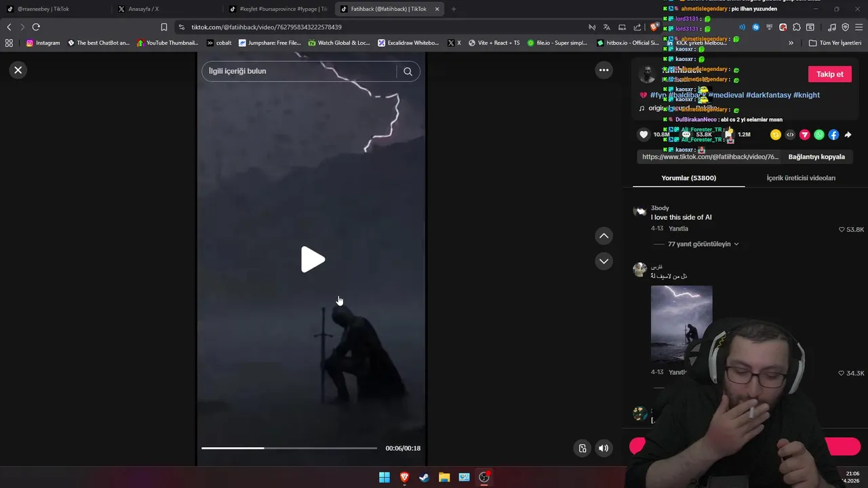Open 'Tüm Yer İşaretleri' bookmarks folder

click(x=835, y=43)
